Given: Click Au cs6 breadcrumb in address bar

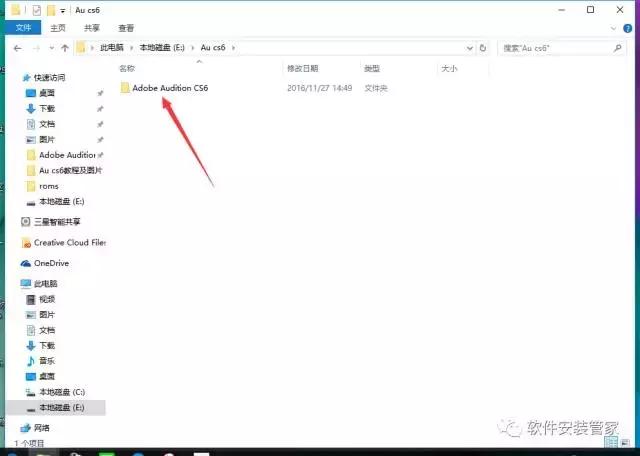Looking at the screenshot, I should [x=213, y=47].
